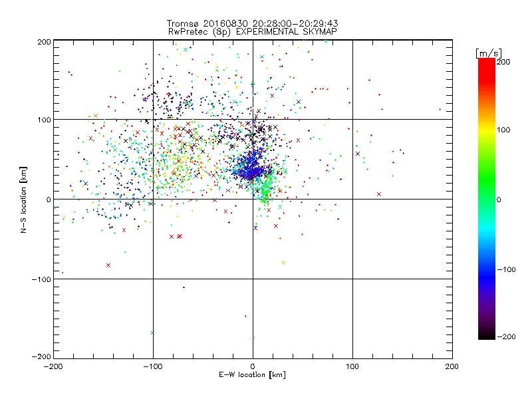The width and height of the screenshot is (532, 399).
Task: Click the x-axis tick label '-200'
Action: pyautogui.click(x=53, y=366)
